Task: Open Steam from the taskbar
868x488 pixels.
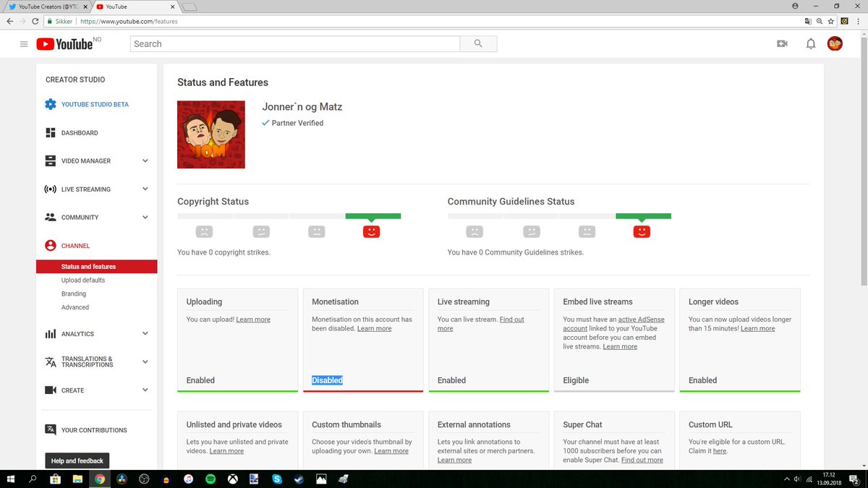Action: (299, 479)
